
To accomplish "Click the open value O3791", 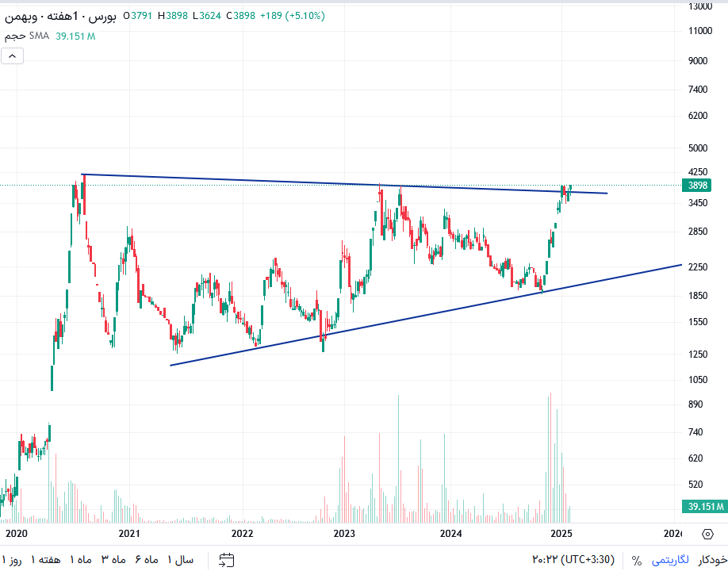I will click(138, 16).
